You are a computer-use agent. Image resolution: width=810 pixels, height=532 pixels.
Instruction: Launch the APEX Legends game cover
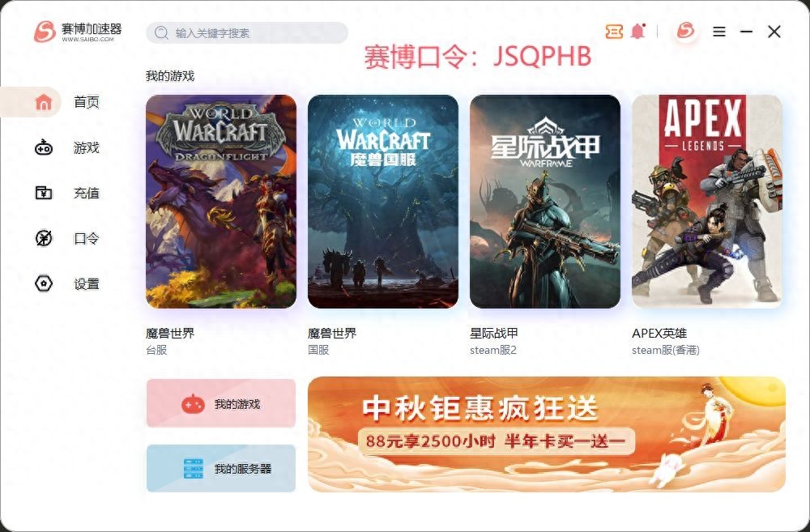click(706, 202)
